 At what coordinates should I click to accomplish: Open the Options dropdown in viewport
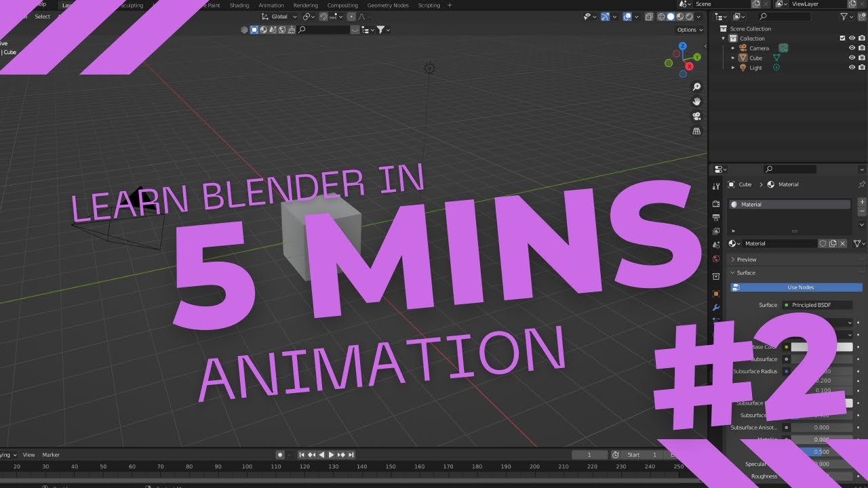[x=690, y=30]
